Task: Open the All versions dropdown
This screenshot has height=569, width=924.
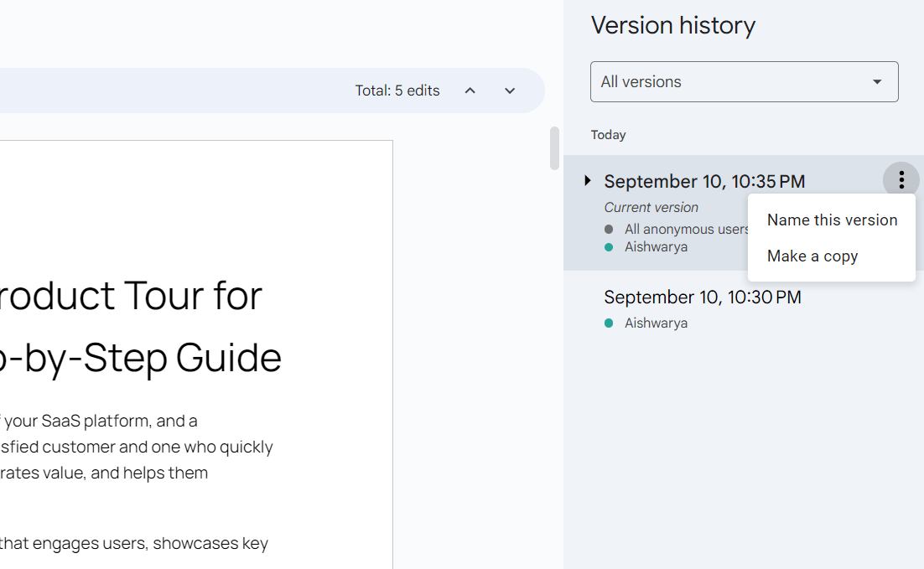Action: tap(745, 82)
